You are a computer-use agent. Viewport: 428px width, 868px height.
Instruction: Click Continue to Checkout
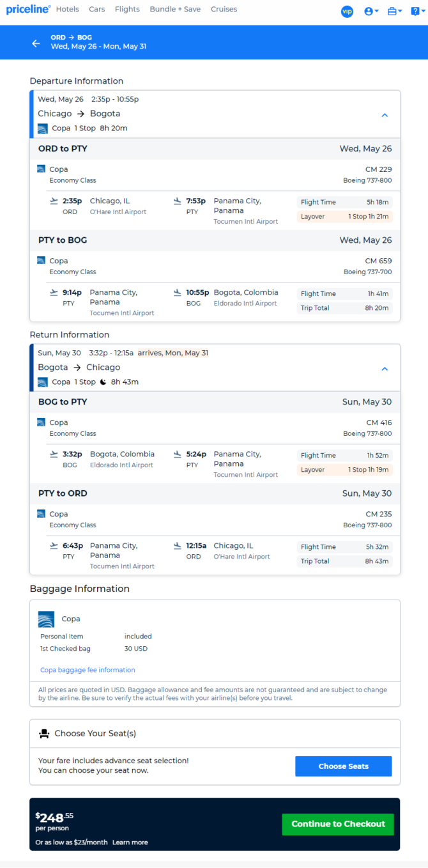(x=338, y=824)
